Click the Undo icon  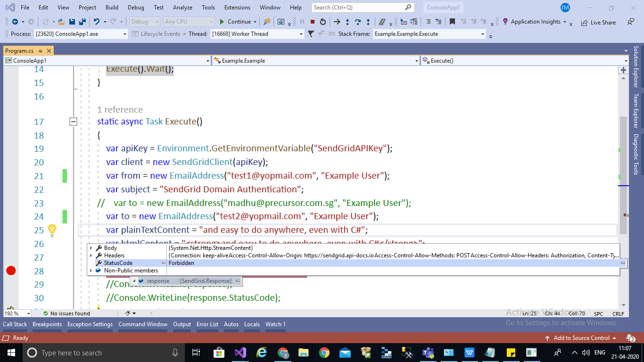coord(97,21)
